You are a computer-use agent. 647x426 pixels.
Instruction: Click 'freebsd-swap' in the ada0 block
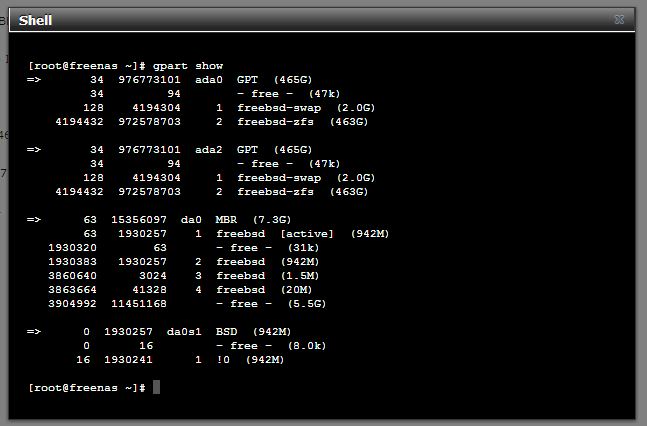[x=279, y=108]
